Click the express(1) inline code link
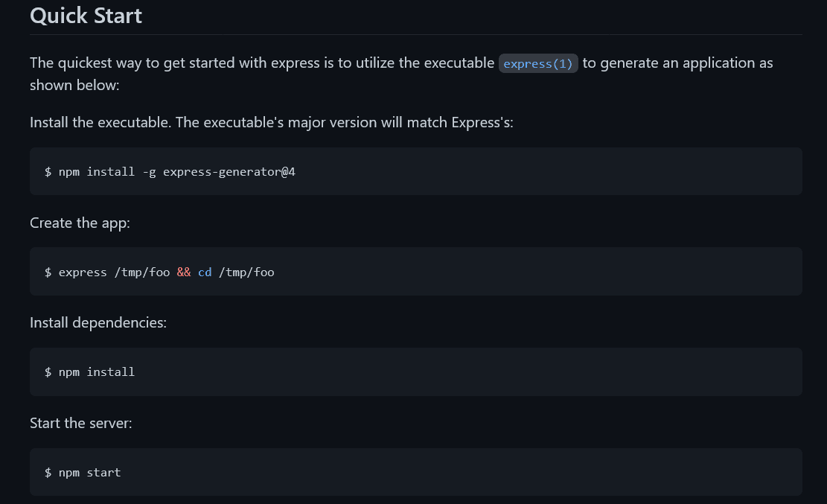Screen dimensions: 827x504 pos(538,63)
